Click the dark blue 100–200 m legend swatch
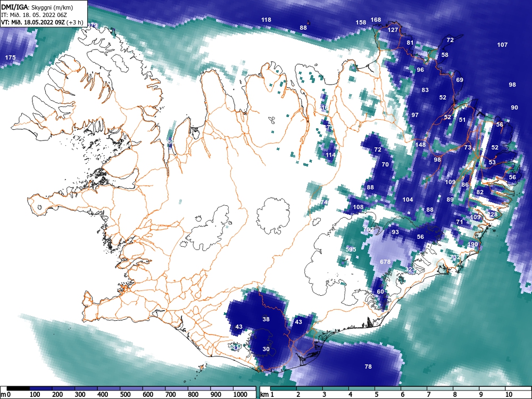The width and height of the screenshot is (532, 399). 41,389
